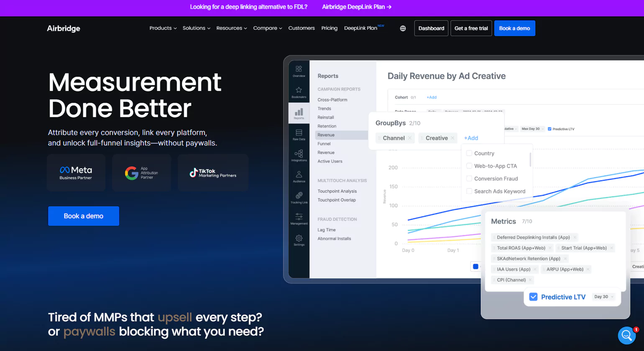The width and height of the screenshot is (644, 351).
Task: Expand the Products dropdown menu
Action: pos(163,28)
